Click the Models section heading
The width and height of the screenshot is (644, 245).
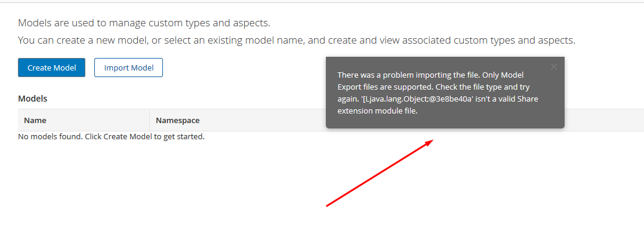click(32, 98)
